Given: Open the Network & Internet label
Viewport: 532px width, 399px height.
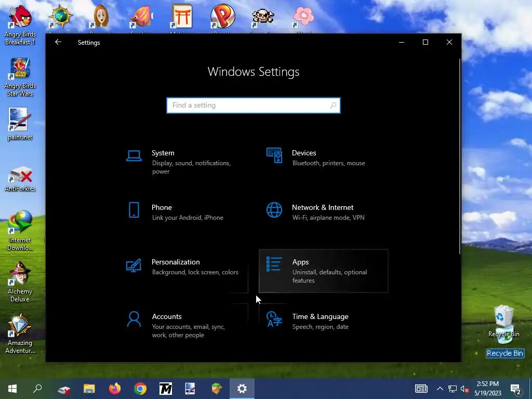Looking at the screenshot, I should (x=323, y=208).
